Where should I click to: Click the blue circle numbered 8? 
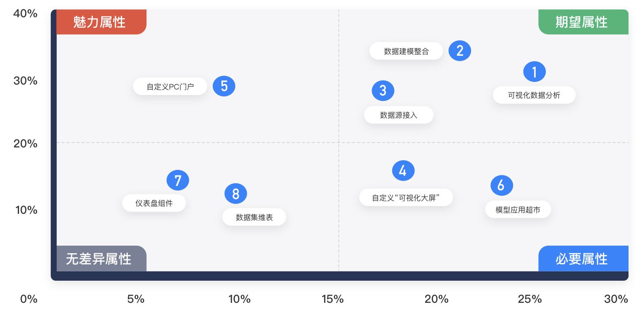(x=235, y=193)
